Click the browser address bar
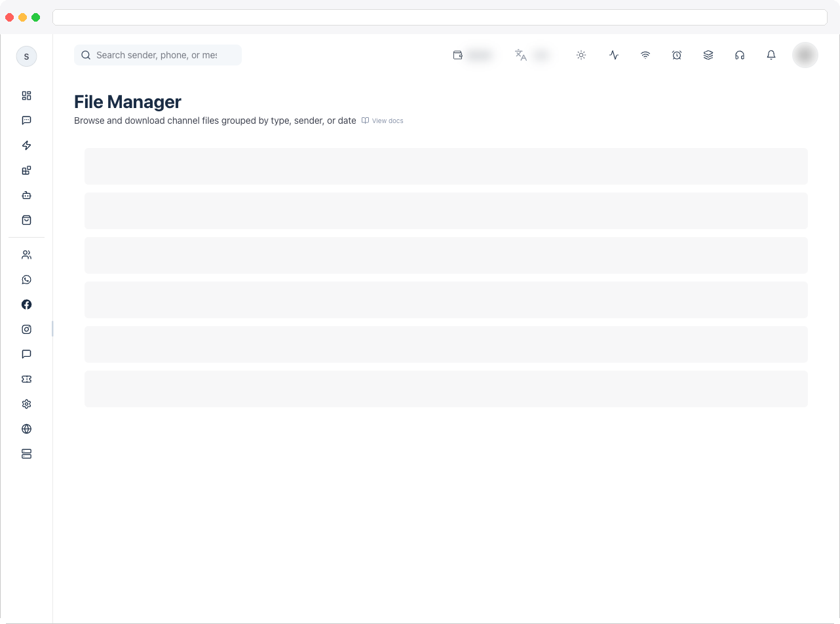The image size is (840, 624). click(440, 17)
